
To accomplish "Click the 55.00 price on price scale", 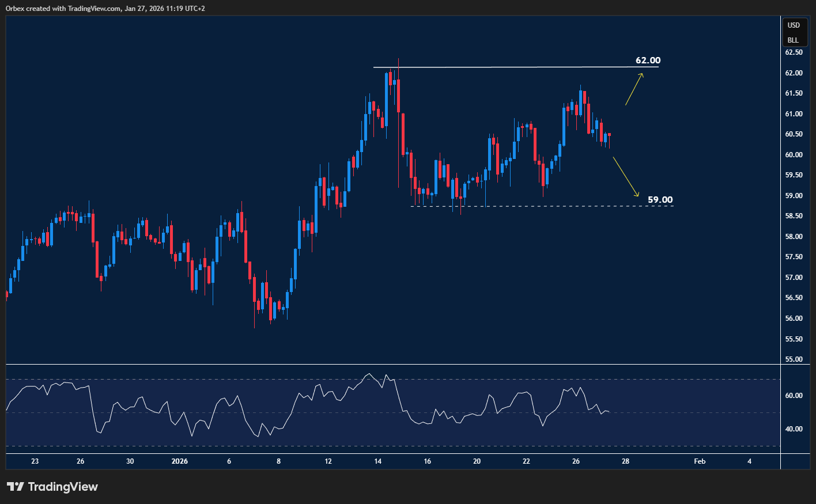I will 794,359.
